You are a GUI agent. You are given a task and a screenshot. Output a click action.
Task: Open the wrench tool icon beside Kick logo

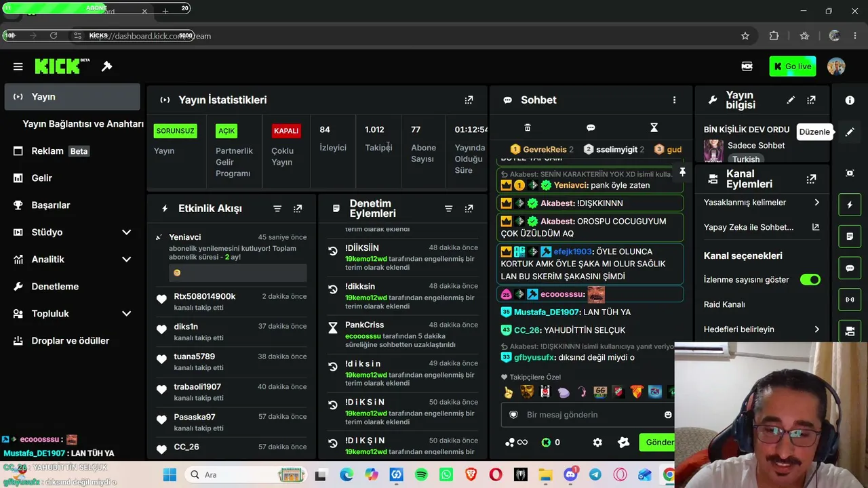pyautogui.click(x=106, y=66)
